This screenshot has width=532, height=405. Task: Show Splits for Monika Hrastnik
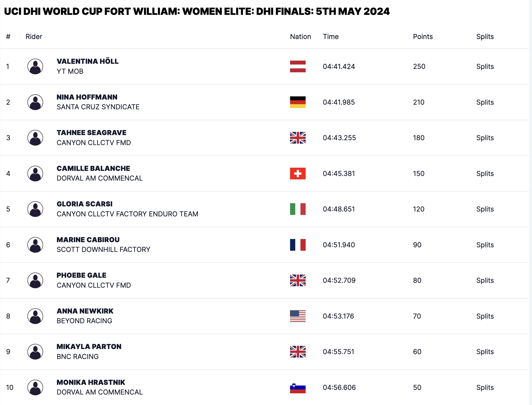point(485,387)
